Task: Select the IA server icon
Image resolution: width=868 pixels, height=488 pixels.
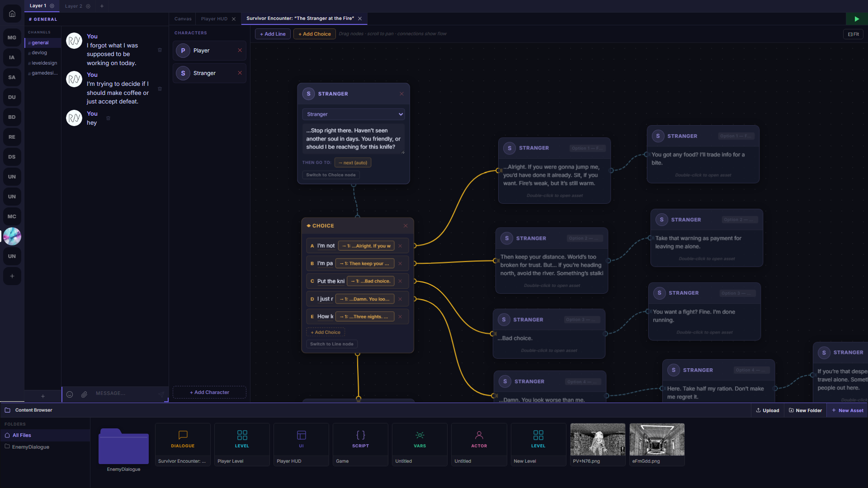Action: (12, 57)
